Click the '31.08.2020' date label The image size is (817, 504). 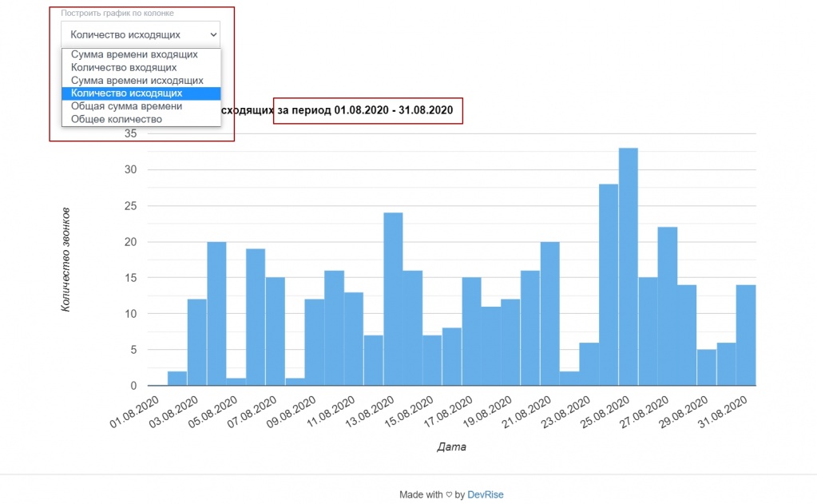(723, 412)
